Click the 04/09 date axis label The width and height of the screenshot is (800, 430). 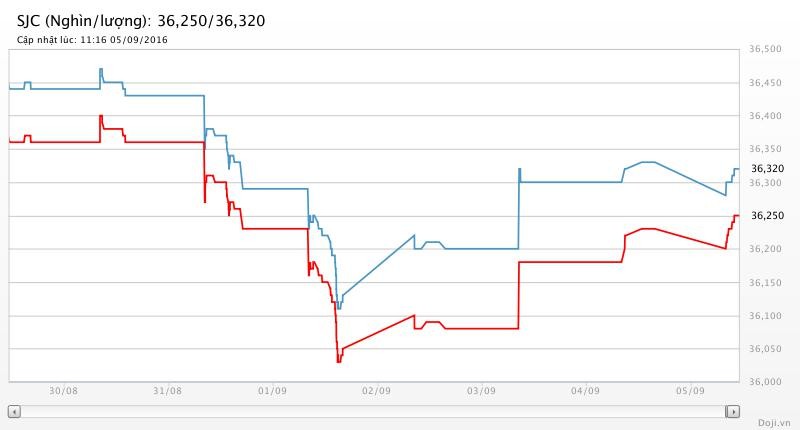pos(585,391)
